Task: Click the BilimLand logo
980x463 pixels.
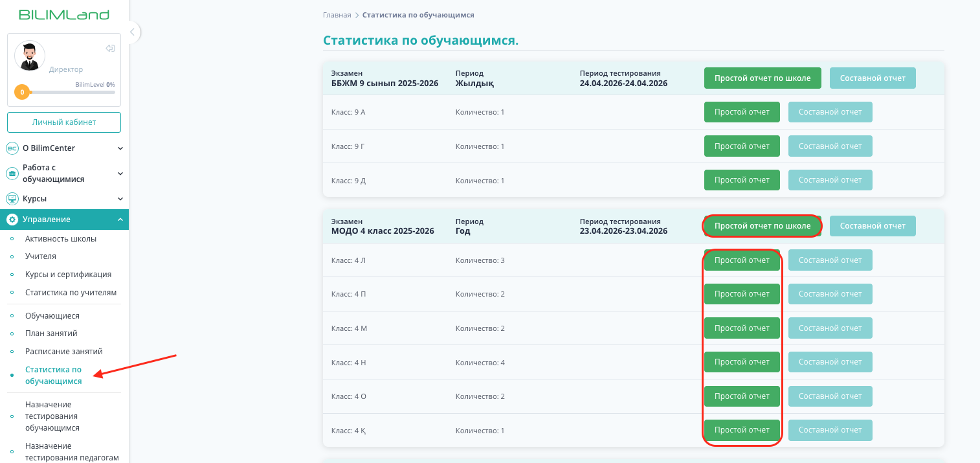Action: click(x=64, y=15)
